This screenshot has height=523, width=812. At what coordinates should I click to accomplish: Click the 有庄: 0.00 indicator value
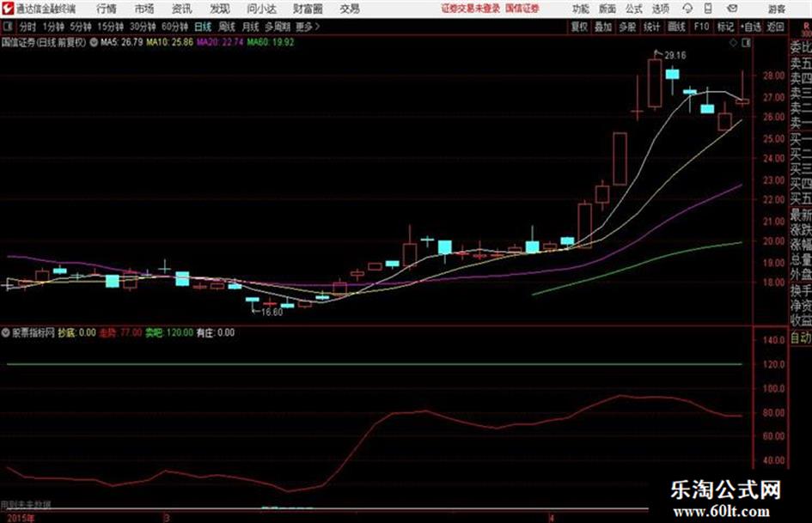pyautogui.click(x=215, y=332)
